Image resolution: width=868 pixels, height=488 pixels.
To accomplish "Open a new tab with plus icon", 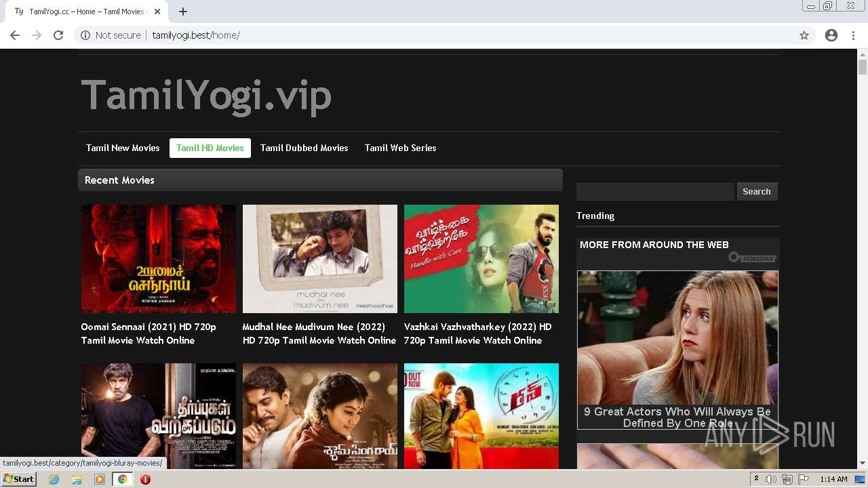I will (183, 12).
